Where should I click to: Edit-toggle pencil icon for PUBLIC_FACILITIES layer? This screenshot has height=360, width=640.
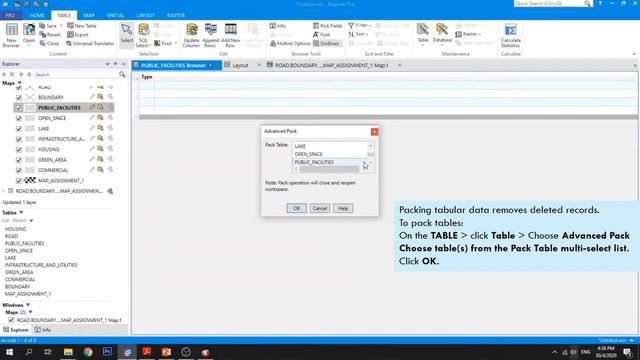click(92, 107)
